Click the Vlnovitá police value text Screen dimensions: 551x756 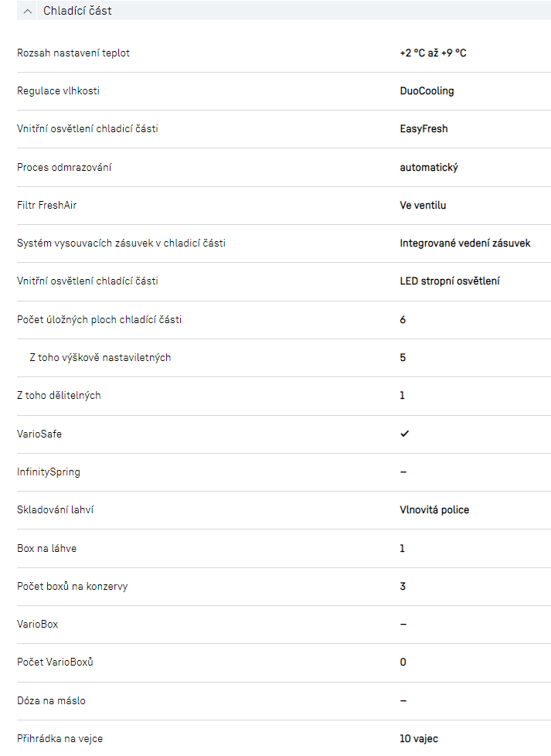point(434,510)
